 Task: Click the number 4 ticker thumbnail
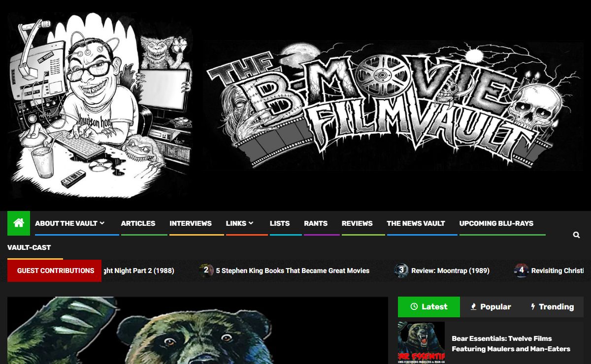point(521,270)
